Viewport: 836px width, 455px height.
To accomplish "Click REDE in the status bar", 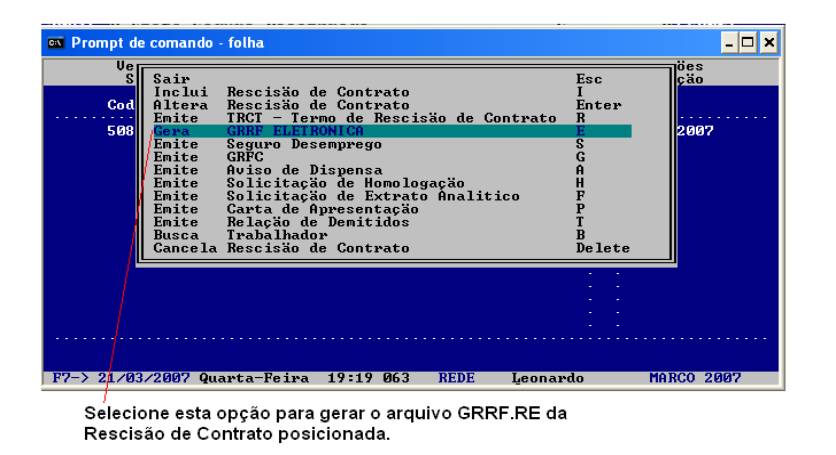I will [x=456, y=378].
